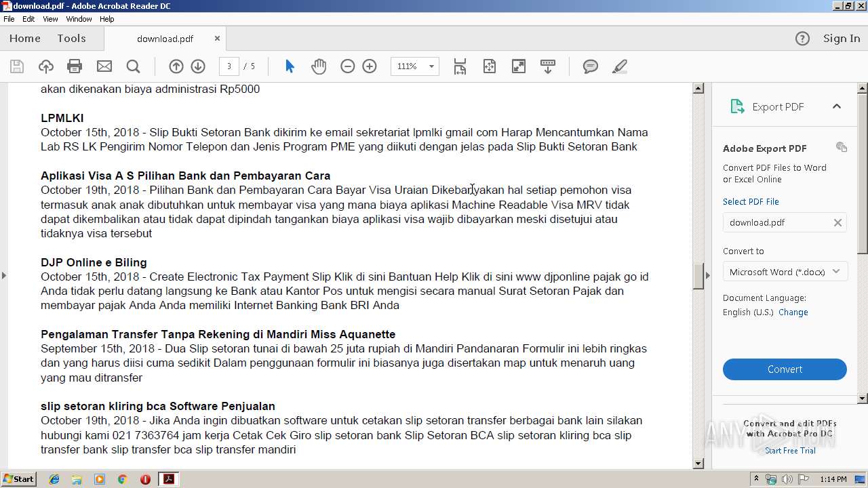The height and width of the screenshot is (488, 868).
Task: Select the highlight pen tool
Action: click(x=619, y=66)
